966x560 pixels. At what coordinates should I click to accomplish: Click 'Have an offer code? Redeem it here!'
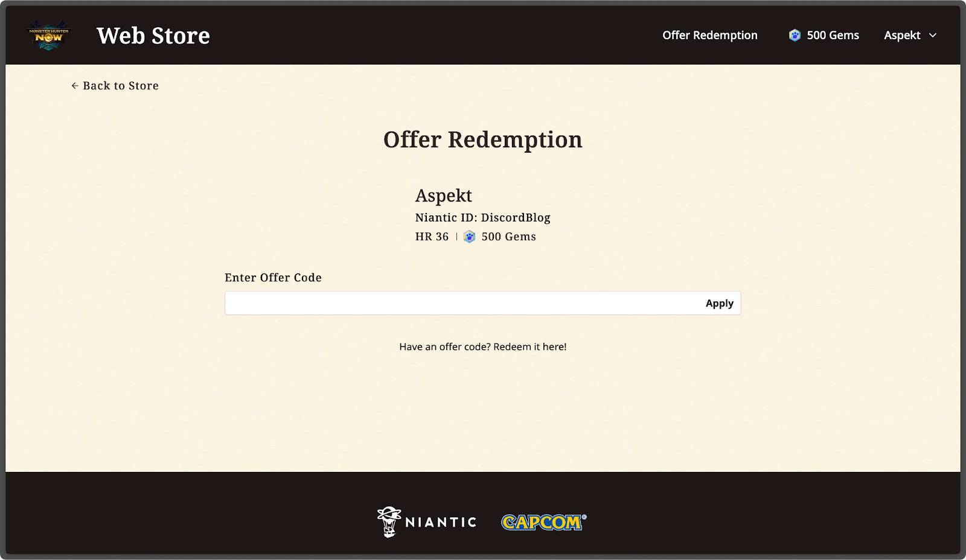point(483,347)
